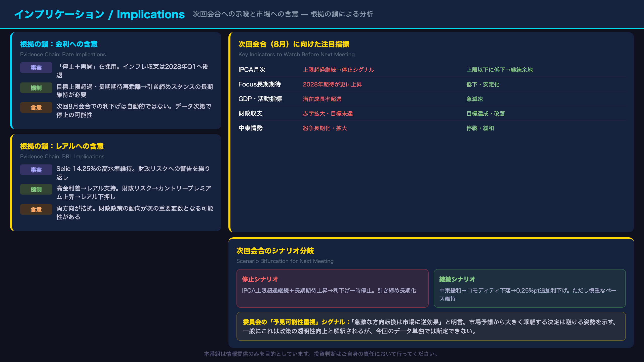644x362 pixels.
Task: Click green text 上限以下に低下→継続余地
Action: pyautogui.click(x=499, y=70)
